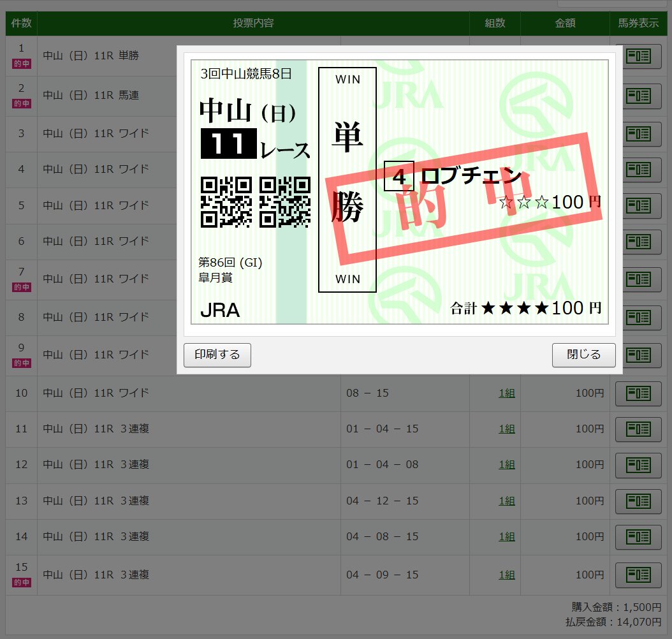Select combination 04 – 12 – 15
672x639 pixels.
click(x=383, y=501)
